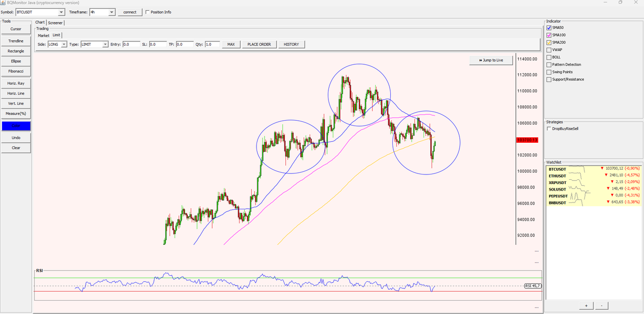The height and width of the screenshot is (314, 644).
Task: Enable the DropBuyRiseSell strategy
Action: pyautogui.click(x=548, y=129)
